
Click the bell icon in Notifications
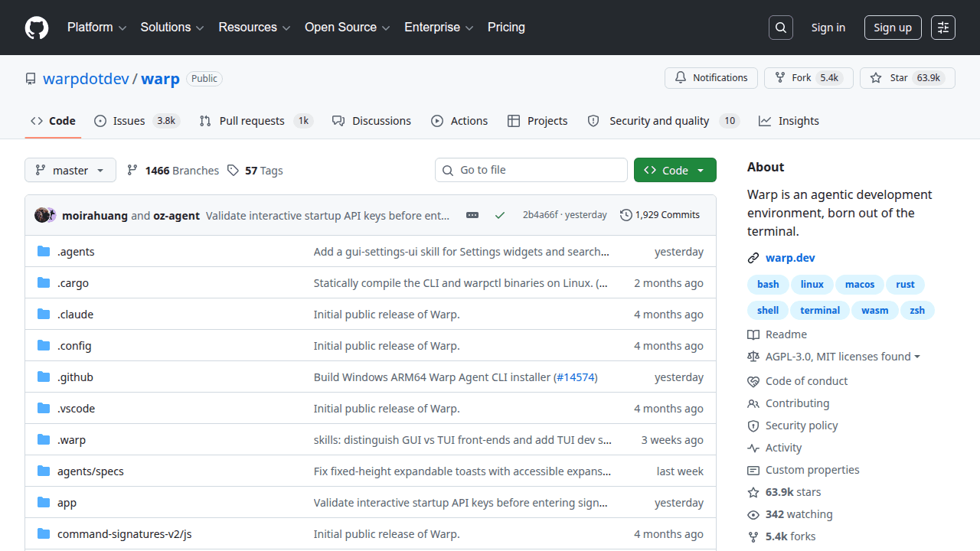pos(681,78)
